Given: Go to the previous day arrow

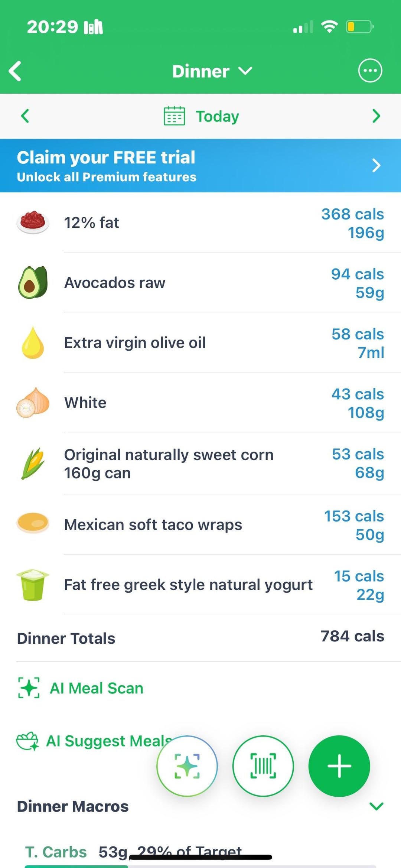Looking at the screenshot, I should [25, 116].
